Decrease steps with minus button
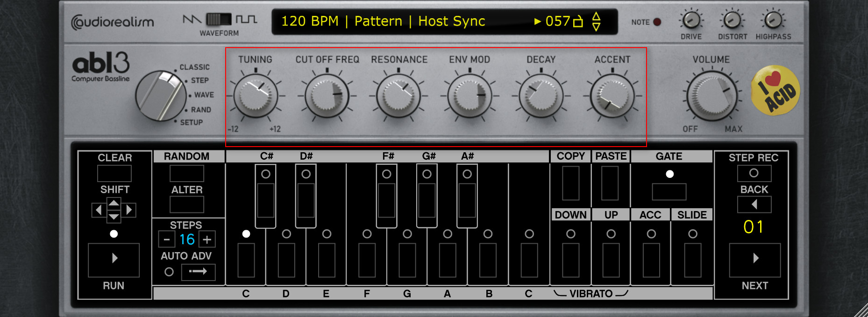 click(167, 240)
